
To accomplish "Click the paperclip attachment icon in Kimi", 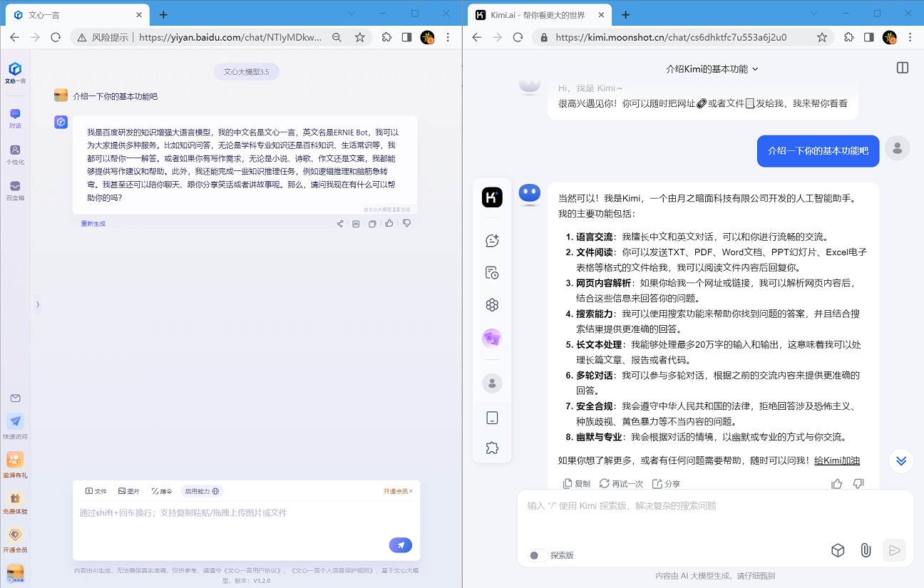I will click(865, 550).
